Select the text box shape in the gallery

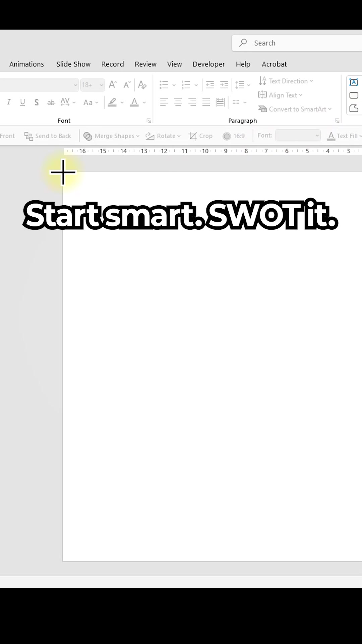(354, 82)
